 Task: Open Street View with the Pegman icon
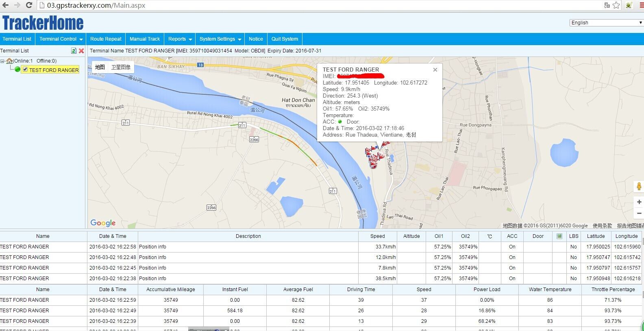pyautogui.click(x=639, y=187)
